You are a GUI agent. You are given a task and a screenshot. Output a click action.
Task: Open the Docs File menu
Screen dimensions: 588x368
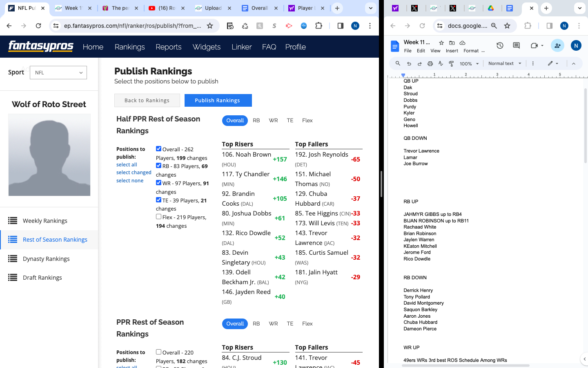408,51
